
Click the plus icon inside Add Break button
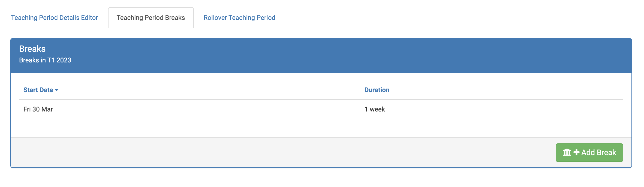(x=576, y=153)
